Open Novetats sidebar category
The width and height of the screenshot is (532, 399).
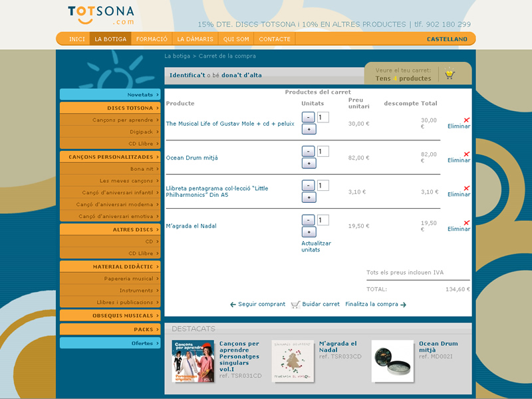coord(110,94)
